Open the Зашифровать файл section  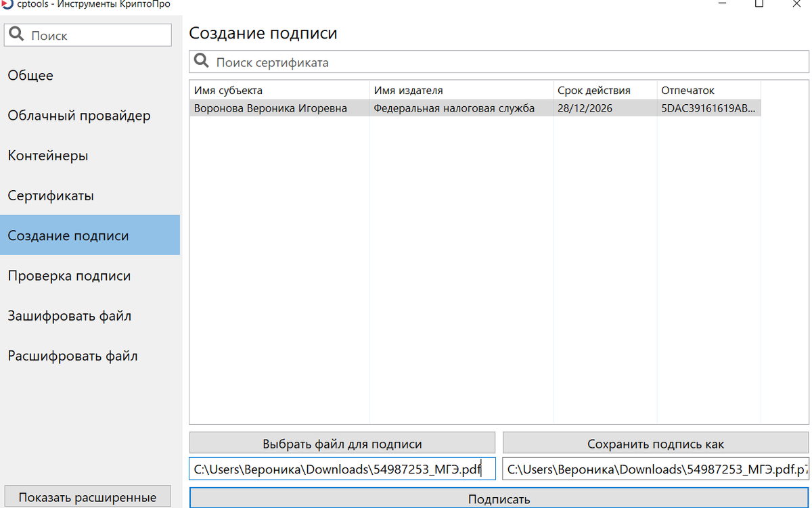click(90, 316)
